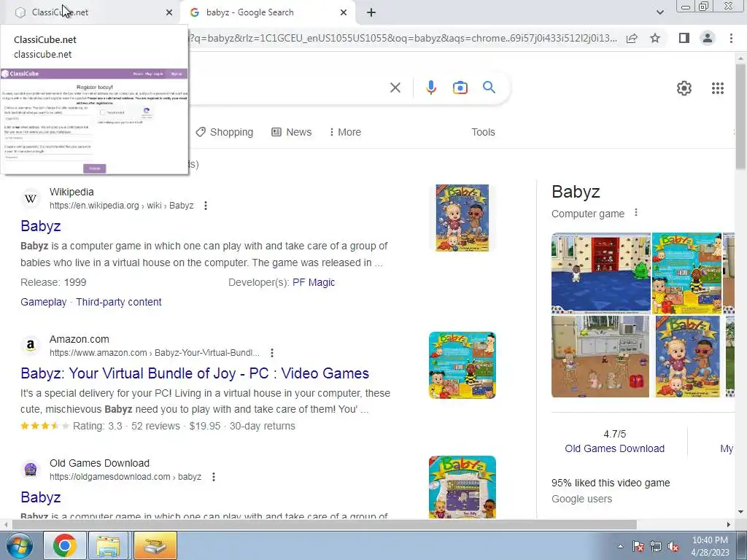The image size is (747, 560).
Task: Open the network tray icon
Action: [656, 546]
